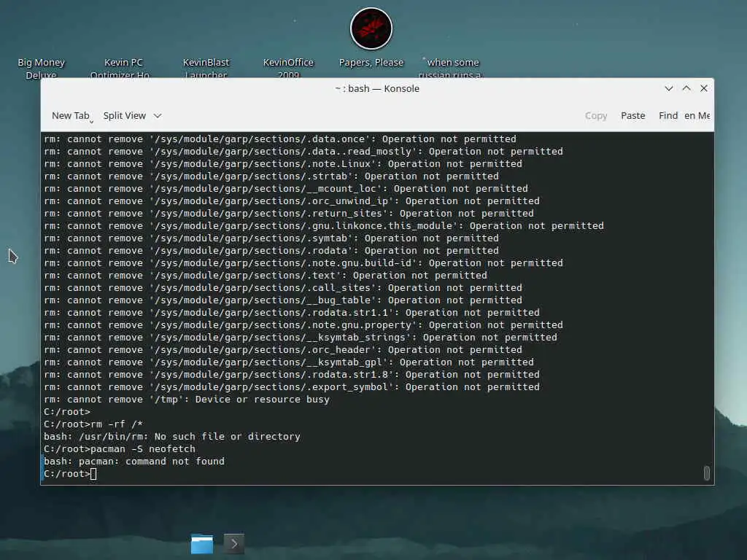The height and width of the screenshot is (560, 747).
Task: Launch the terminal icon in the taskbar
Action: [x=234, y=544]
